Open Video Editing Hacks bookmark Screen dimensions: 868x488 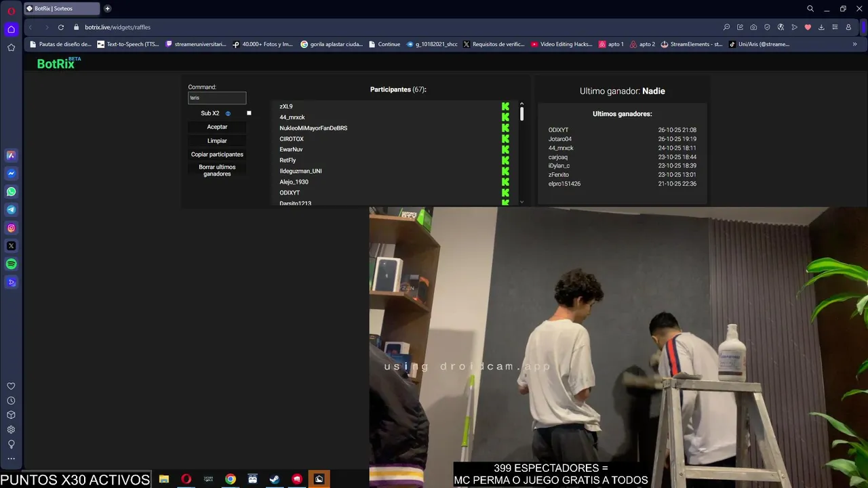click(x=561, y=44)
